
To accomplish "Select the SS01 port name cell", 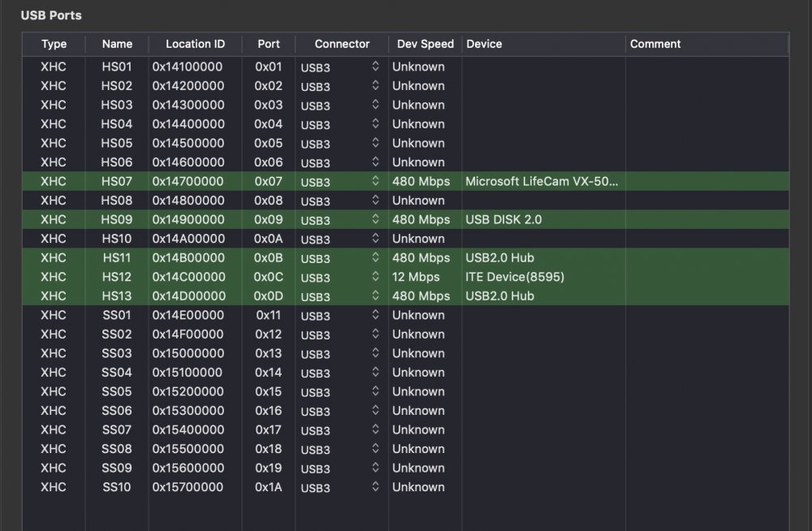I will pyautogui.click(x=116, y=315).
